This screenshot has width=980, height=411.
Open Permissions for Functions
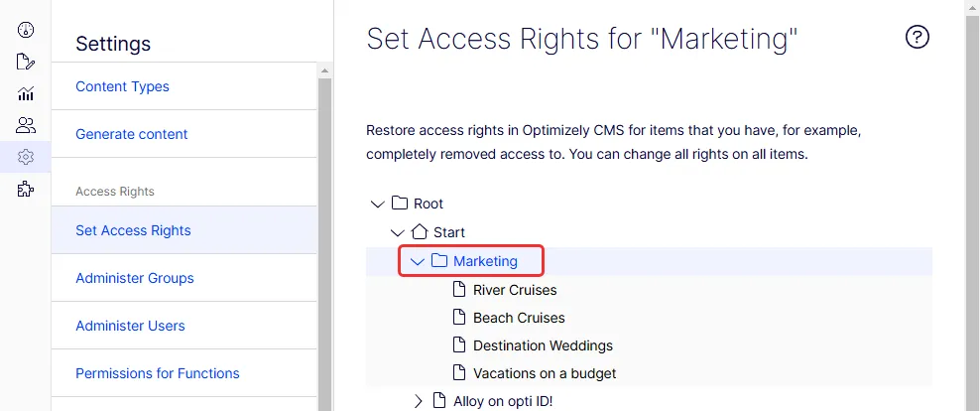pyautogui.click(x=158, y=373)
